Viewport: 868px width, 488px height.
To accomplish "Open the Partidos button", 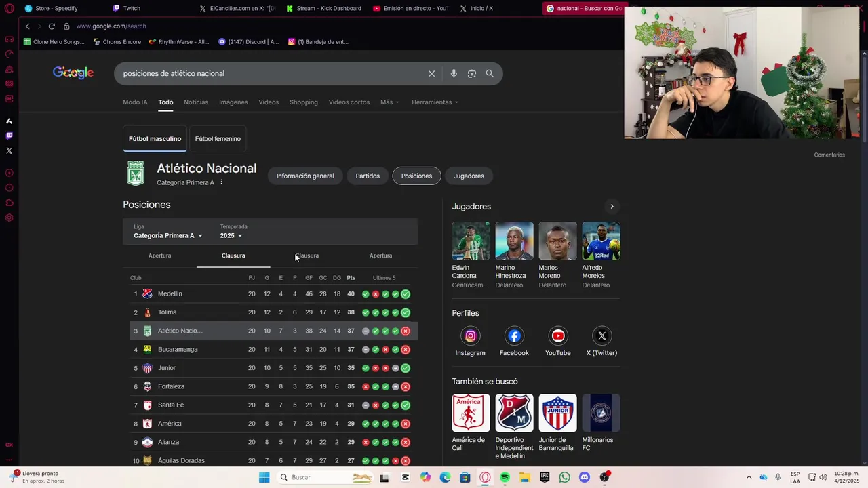I will point(368,176).
